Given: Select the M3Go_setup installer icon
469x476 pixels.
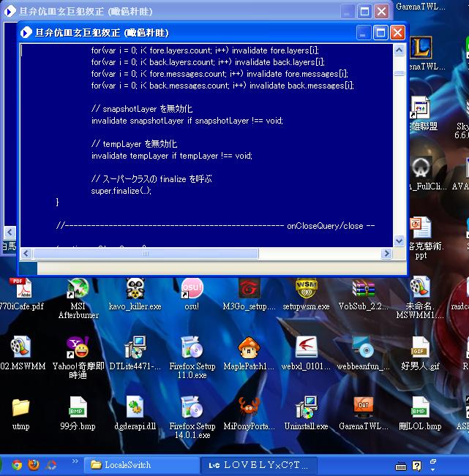Looking at the screenshot, I should (249, 288).
